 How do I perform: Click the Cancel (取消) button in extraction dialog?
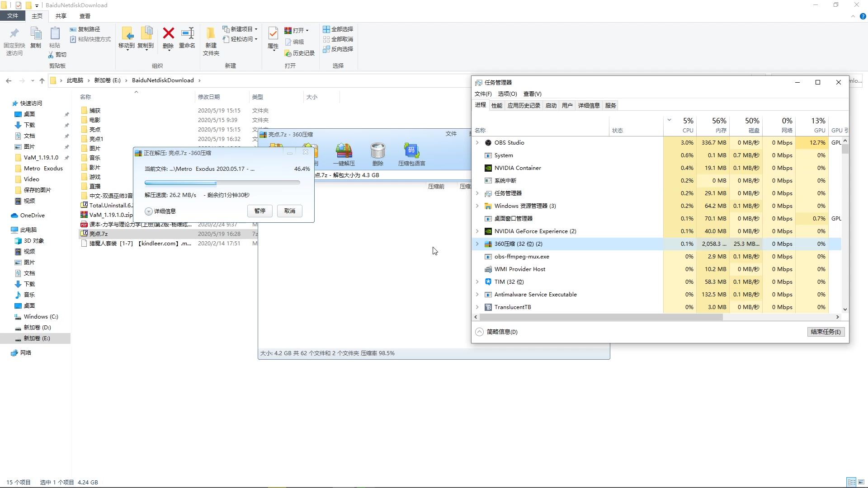(x=290, y=211)
